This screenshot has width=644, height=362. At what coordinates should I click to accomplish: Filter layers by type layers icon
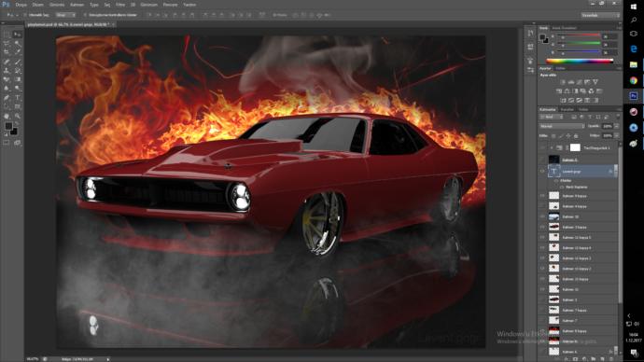590,118
